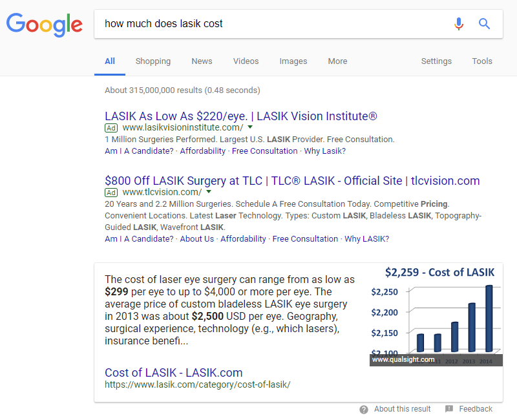The width and height of the screenshot is (517, 420).
Task: Click the www.lasikvisioninstitute.com/ ad URL
Action: click(183, 127)
